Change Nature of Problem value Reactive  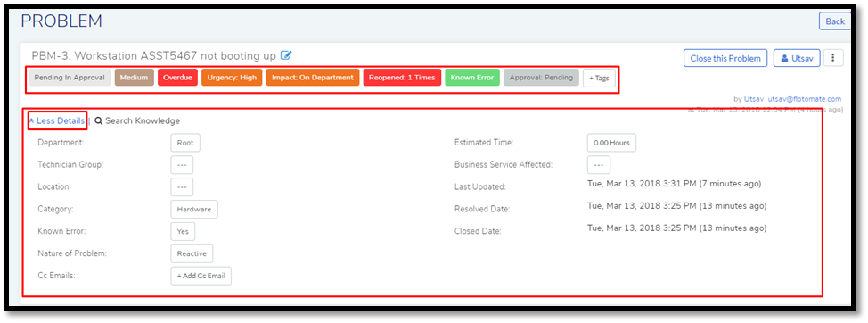click(192, 253)
